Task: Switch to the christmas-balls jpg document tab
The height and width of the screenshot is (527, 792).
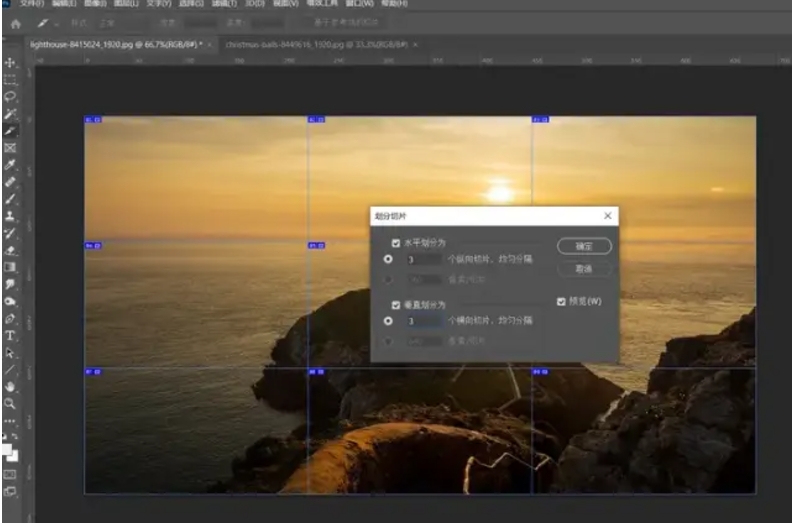Action: [x=316, y=44]
